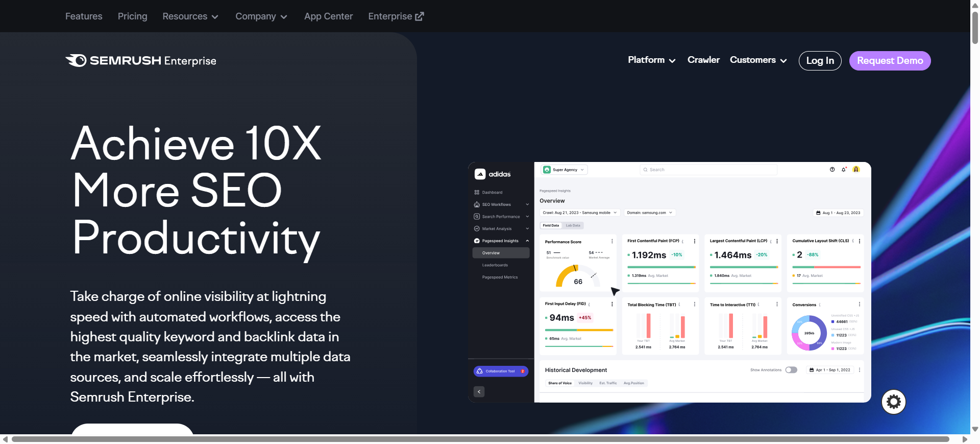Click the sidebar collapse arrow button
The image size is (980, 444).
click(x=479, y=392)
